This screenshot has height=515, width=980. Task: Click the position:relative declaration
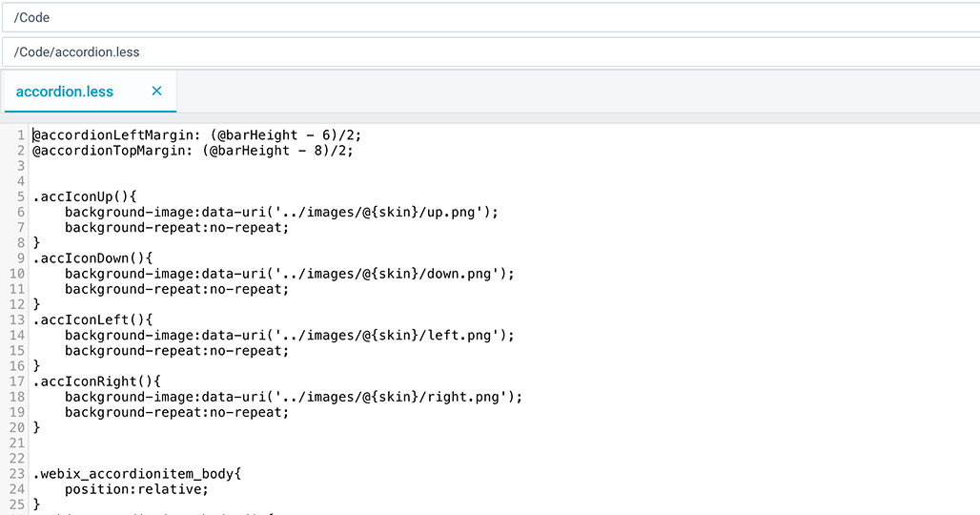[x=136, y=489]
